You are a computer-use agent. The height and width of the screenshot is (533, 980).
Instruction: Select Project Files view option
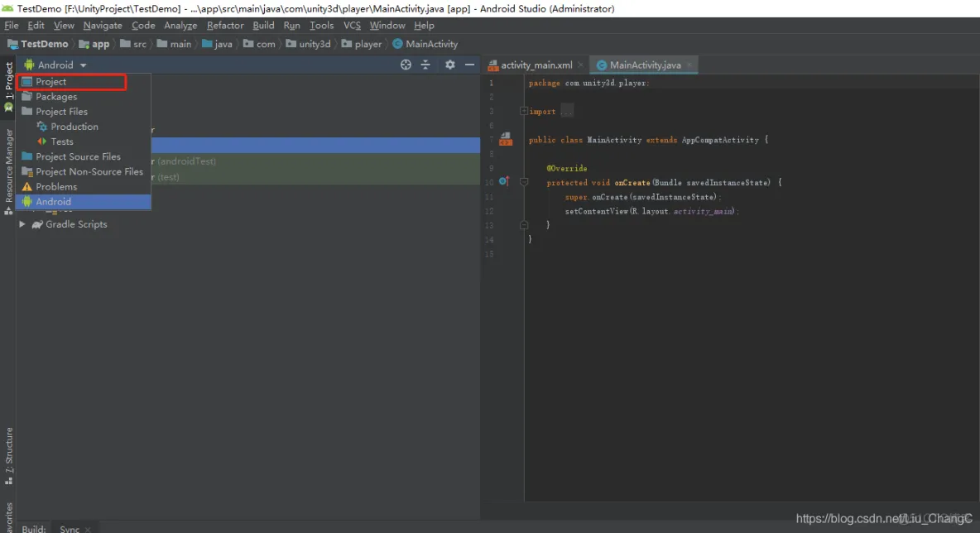coord(83,112)
